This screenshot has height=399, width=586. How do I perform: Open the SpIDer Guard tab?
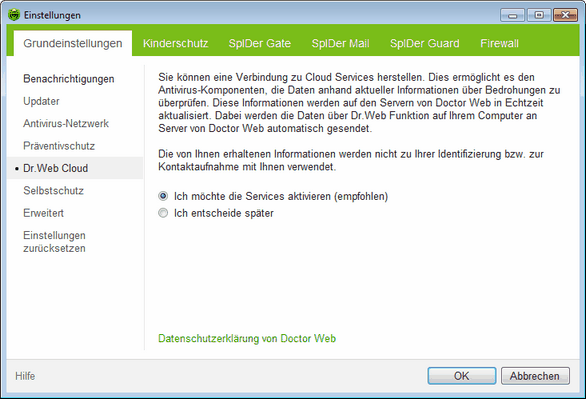425,43
